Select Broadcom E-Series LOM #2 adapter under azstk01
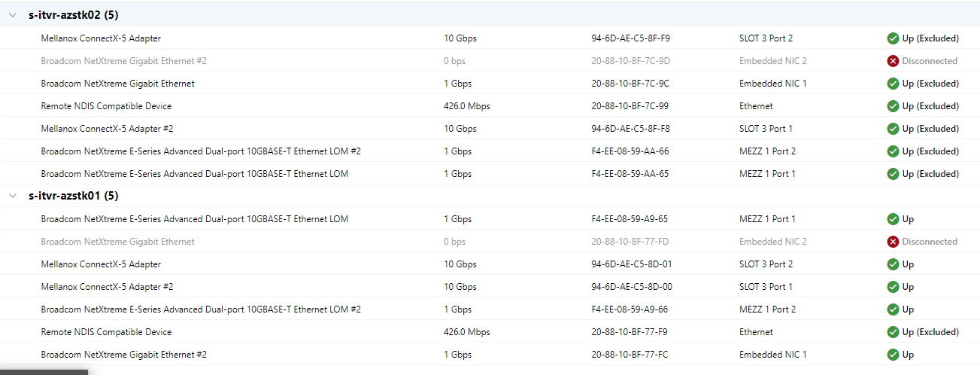This screenshot has height=375, width=980. tap(201, 309)
